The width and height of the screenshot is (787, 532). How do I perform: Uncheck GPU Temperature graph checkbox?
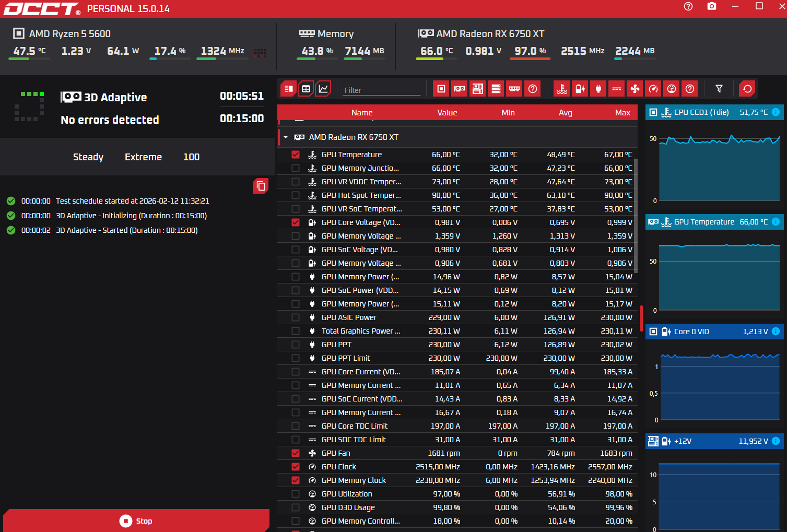(296, 155)
